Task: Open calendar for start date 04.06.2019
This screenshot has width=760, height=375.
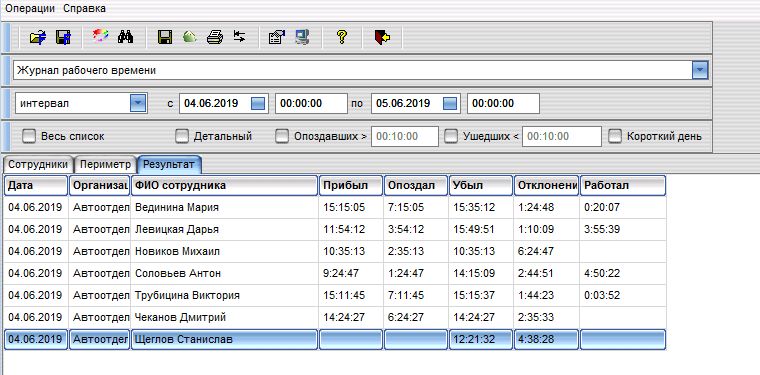Action: click(x=258, y=103)
